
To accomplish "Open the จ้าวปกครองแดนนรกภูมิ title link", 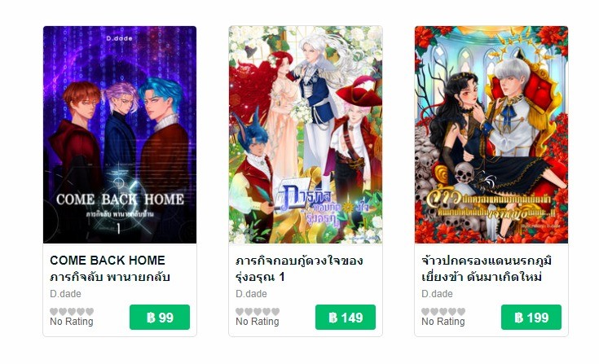I will coord(487,268).
